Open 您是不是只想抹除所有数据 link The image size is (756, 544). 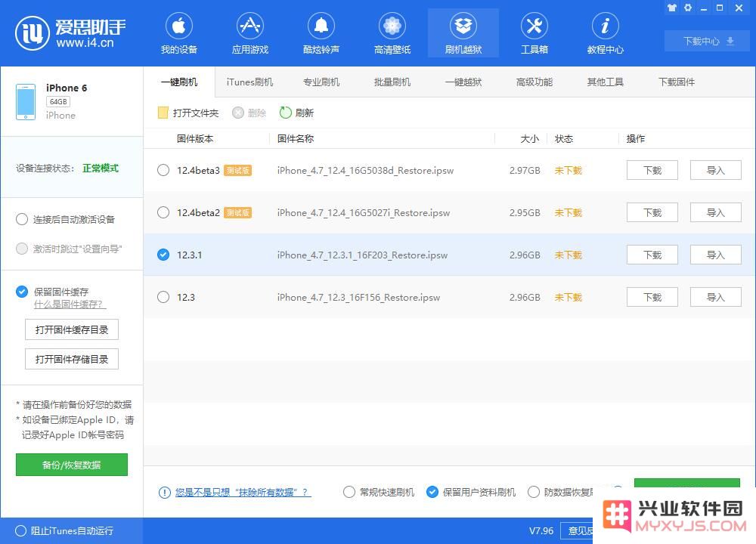(243, 492)
